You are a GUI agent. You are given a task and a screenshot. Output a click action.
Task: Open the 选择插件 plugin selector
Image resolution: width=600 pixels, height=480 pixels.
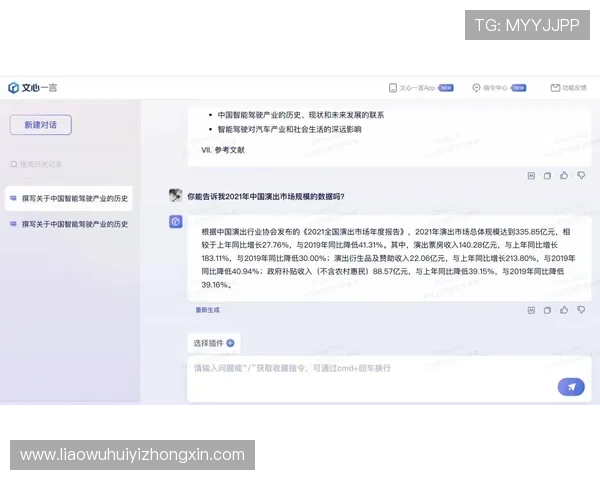click(214, 343)
